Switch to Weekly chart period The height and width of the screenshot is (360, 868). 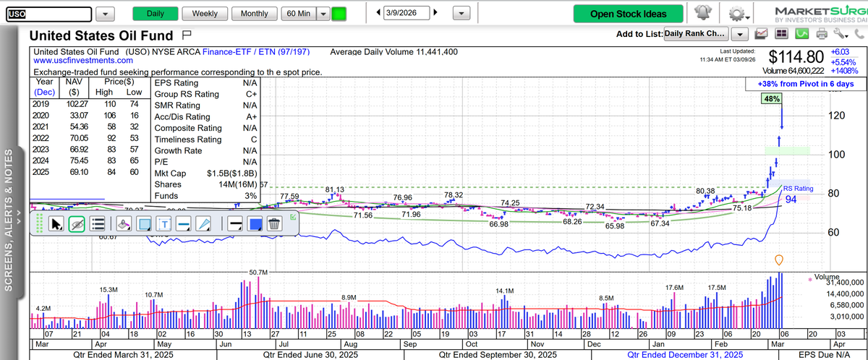point(205,14)
